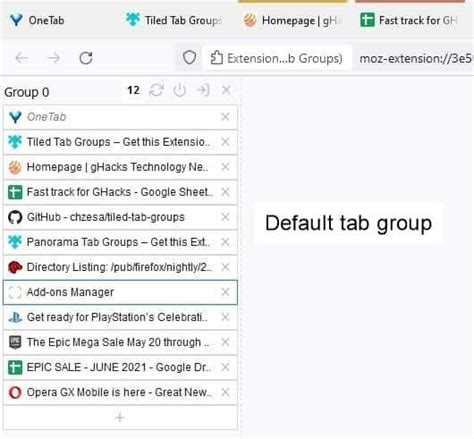Go back with the browser back arrow
Image resolution: width=474 pixels, height=439 pixels.
[x=22, y=58]
